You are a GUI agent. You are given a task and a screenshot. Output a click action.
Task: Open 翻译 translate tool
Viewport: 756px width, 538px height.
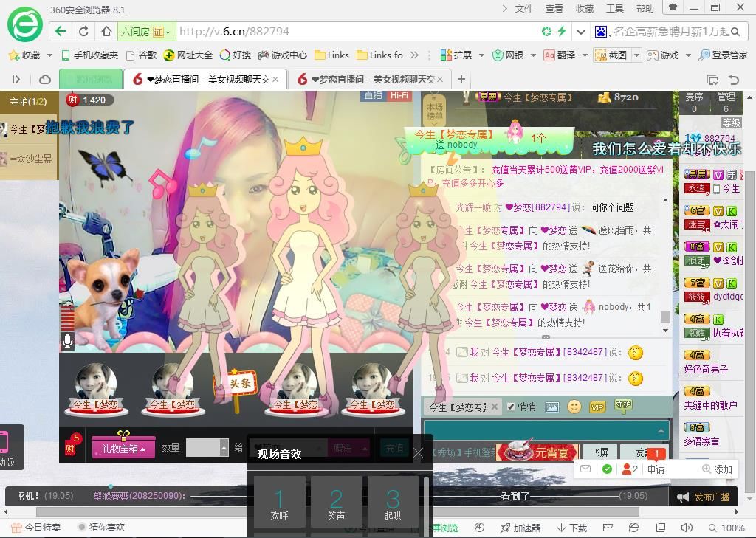560,55
